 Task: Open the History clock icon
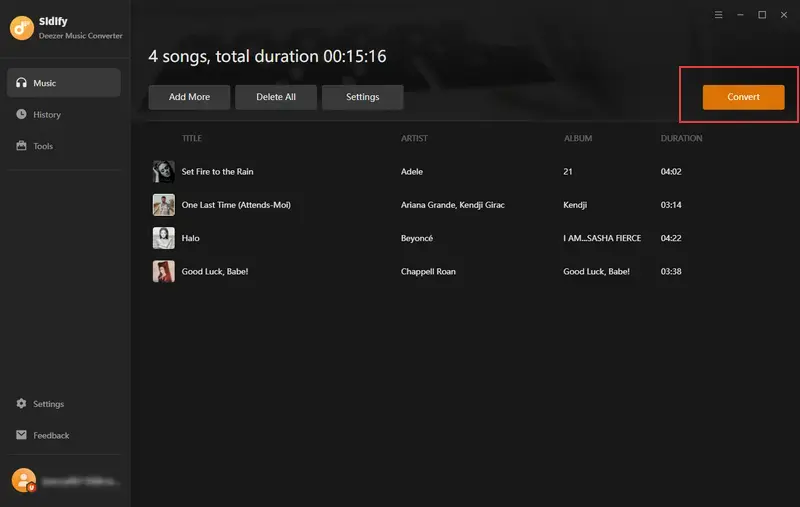(21, 114)
